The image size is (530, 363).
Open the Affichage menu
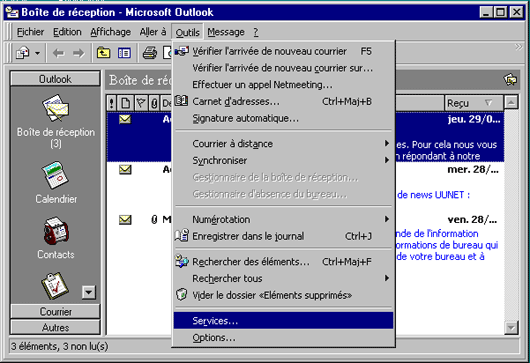110,32
